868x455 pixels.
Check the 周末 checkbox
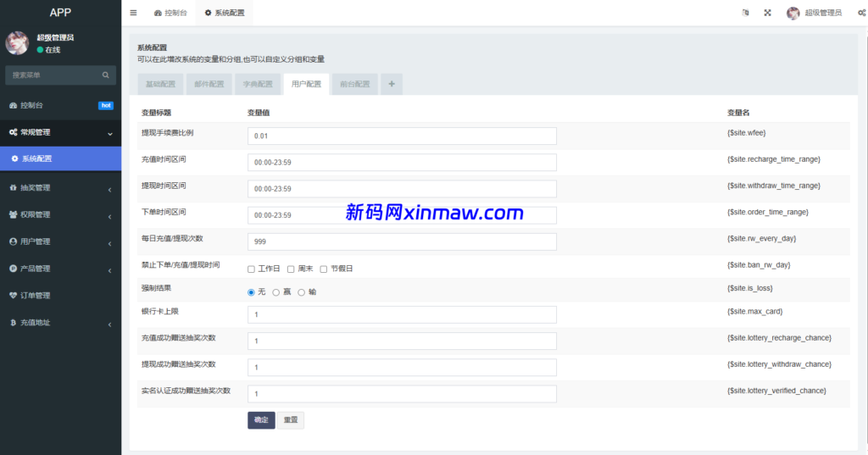tap(291, 269)
